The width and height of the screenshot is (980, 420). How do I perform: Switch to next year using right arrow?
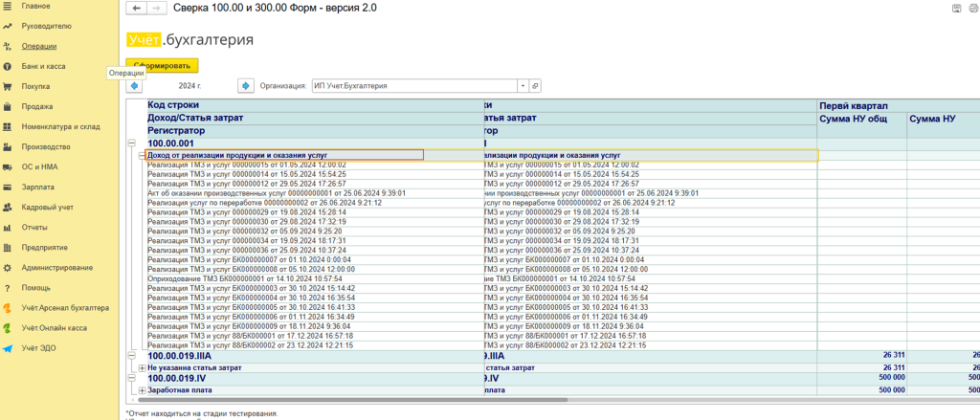click(x=245, y=86)
